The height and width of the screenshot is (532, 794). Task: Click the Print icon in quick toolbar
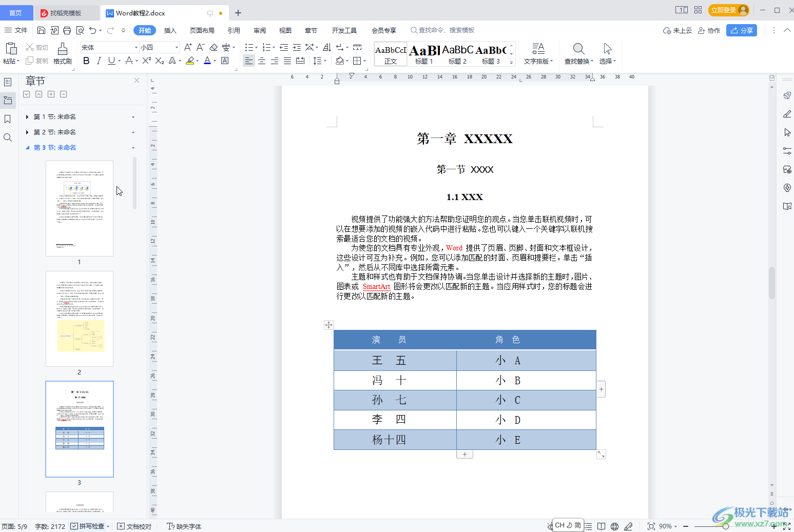point(67,30)
